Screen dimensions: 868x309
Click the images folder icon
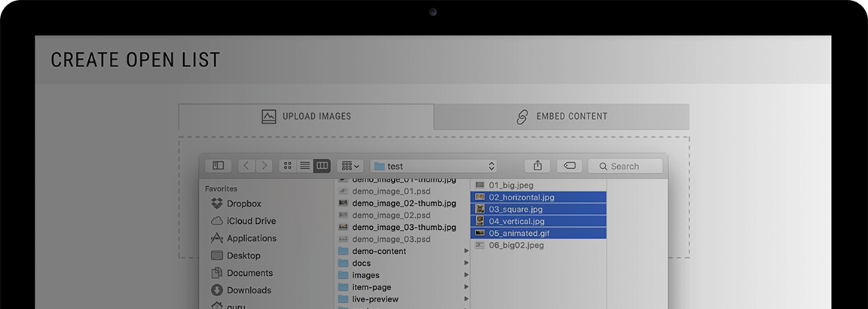[x=344, y=275]
